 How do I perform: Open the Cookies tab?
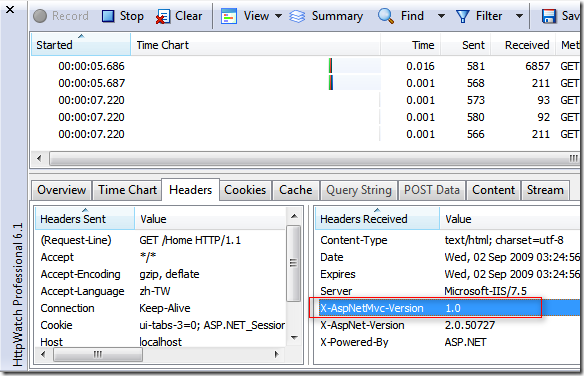tap(245, 190)
